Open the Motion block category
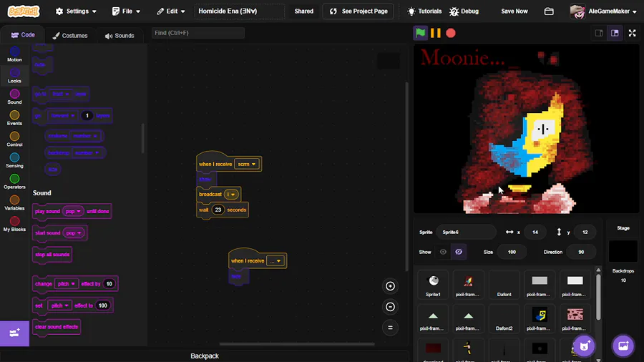Viewport: 644px width, 362px height. [x=14, y=54]
